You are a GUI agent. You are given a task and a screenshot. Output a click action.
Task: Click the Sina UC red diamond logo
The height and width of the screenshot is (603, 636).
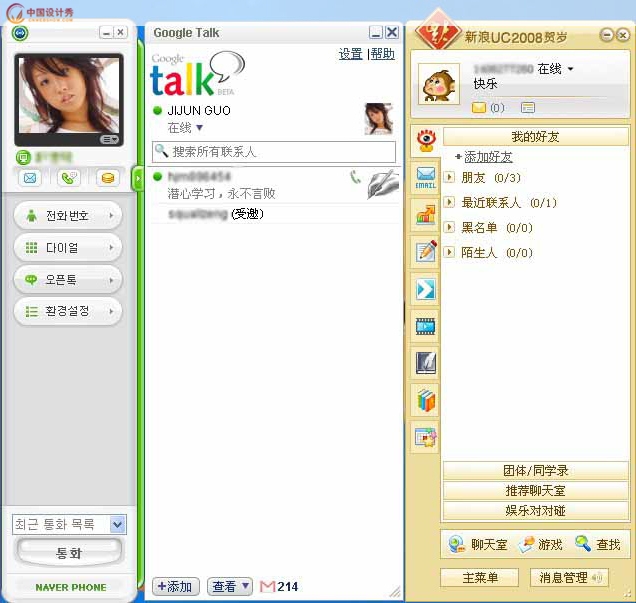tap(438, 30)
